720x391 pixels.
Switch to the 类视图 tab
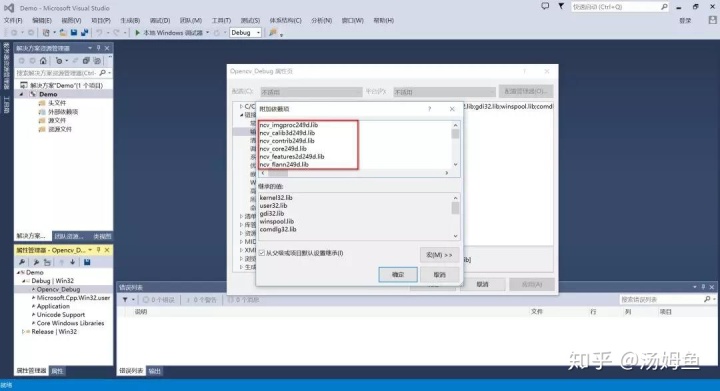pyautogui.click(x=102, y=236)
